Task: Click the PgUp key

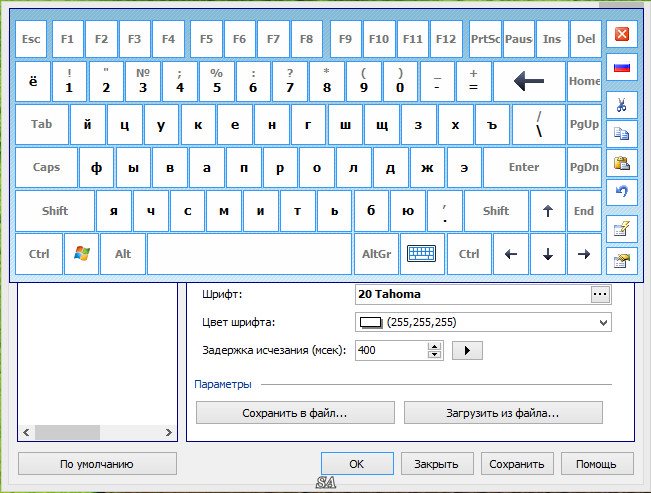Action: coord(584,124)
